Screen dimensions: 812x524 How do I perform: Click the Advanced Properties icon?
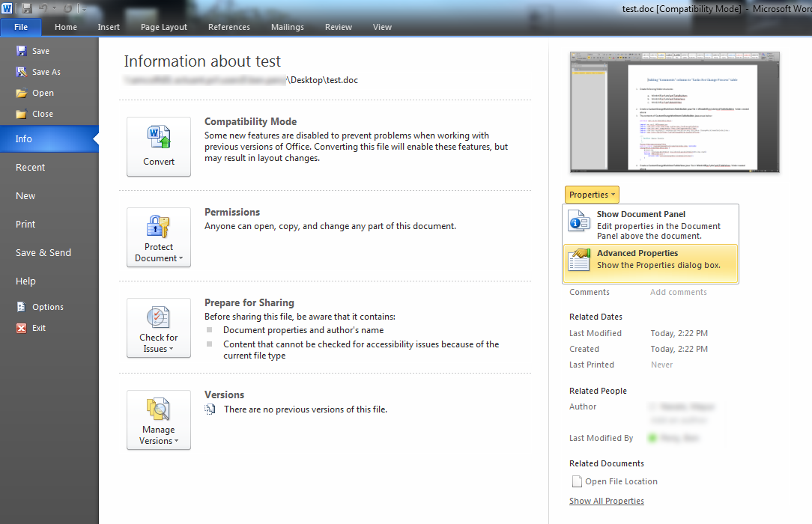click(x=579, y=260)
